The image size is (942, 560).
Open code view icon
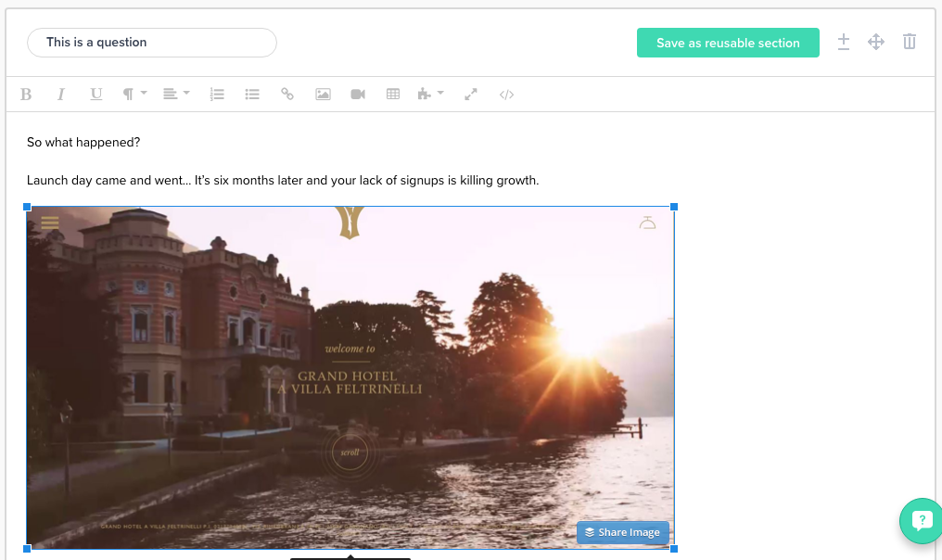click(x=506, y=95)
